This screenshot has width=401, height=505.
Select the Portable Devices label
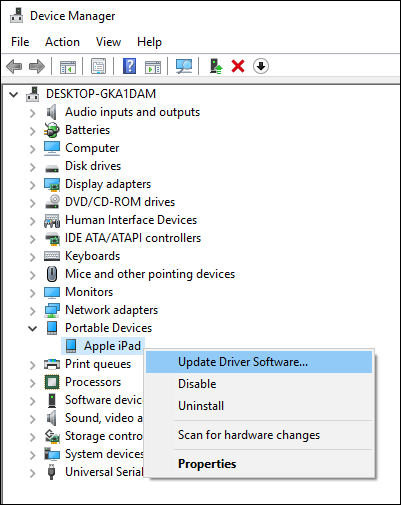pos(109,328)
